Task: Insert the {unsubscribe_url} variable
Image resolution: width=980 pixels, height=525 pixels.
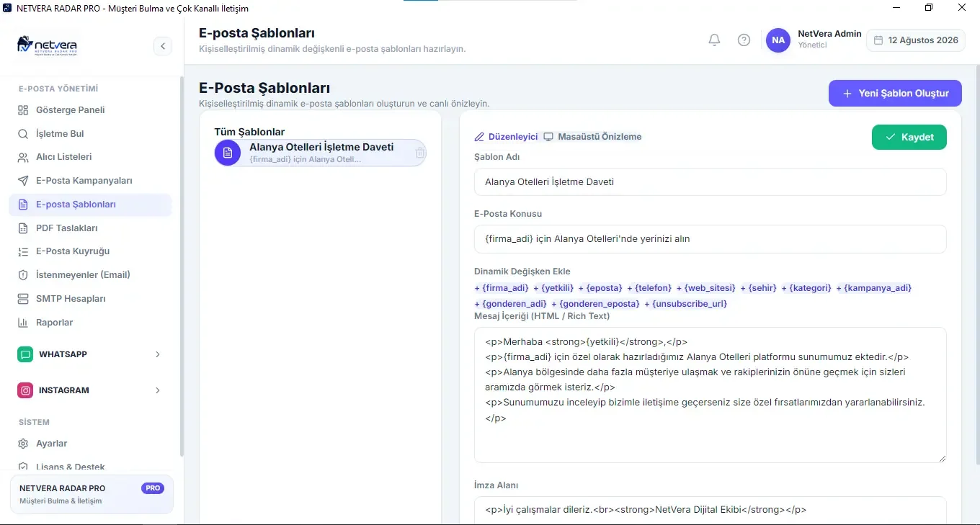Action: [x=686, y=304]
